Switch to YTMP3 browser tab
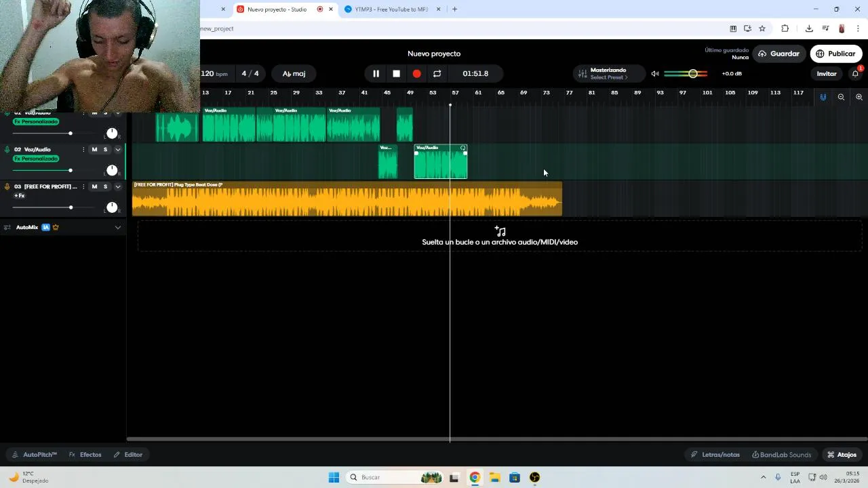Viewport: 868px width, 488px height. click(391, 9)
